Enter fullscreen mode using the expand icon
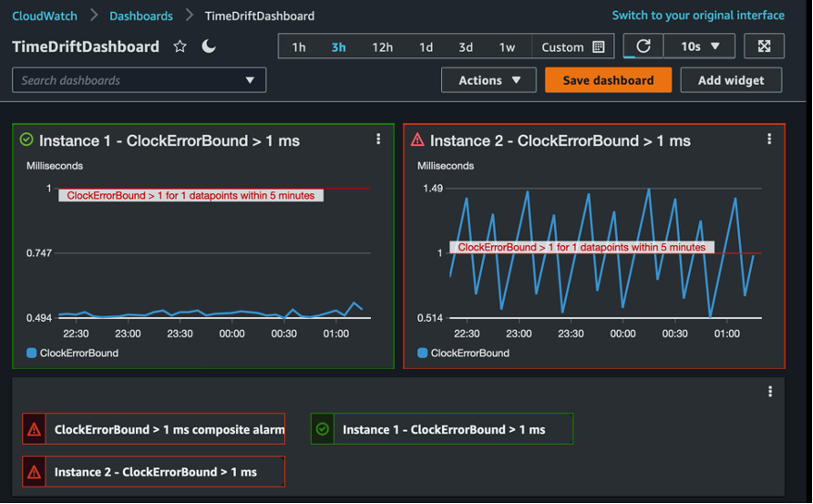The height and width of the screenshot is (504, 813). (764, 46)
